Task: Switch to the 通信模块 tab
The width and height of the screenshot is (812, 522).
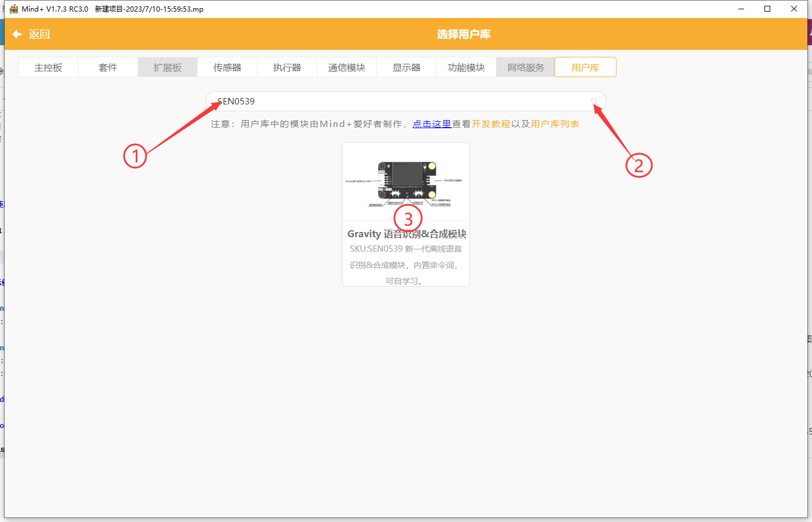Action: tap(347, 67)
